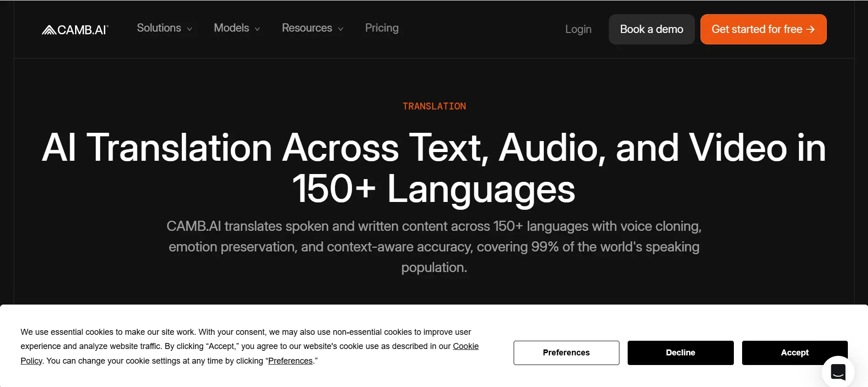Click the CAMB.AI logo
This screenshot has height=387, width=868.
tap(76, 30)
